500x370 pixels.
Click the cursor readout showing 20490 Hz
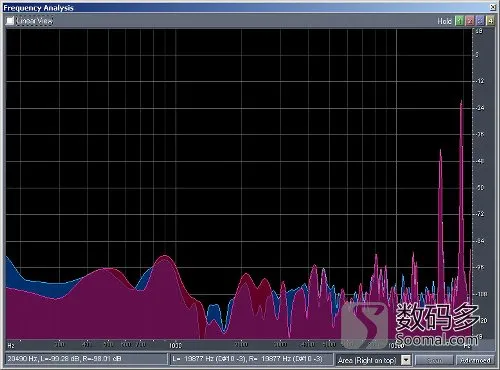[x=86, y=359]
